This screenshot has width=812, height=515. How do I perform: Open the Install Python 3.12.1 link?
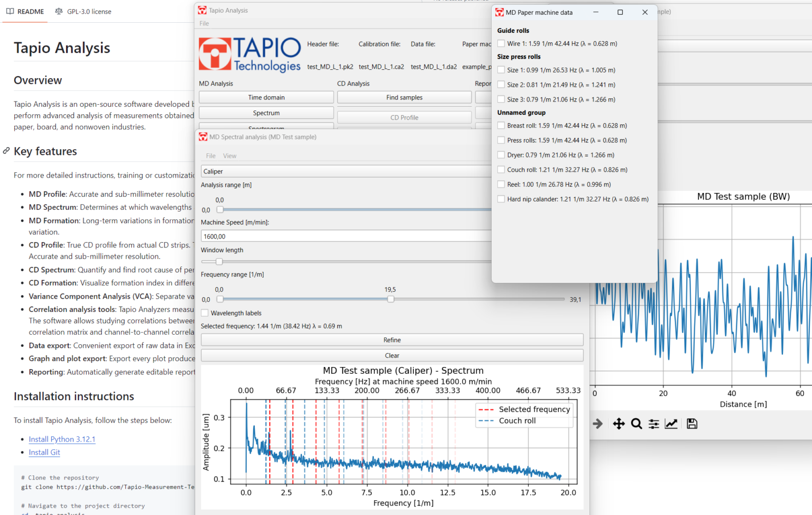click(x=62, y=439)
